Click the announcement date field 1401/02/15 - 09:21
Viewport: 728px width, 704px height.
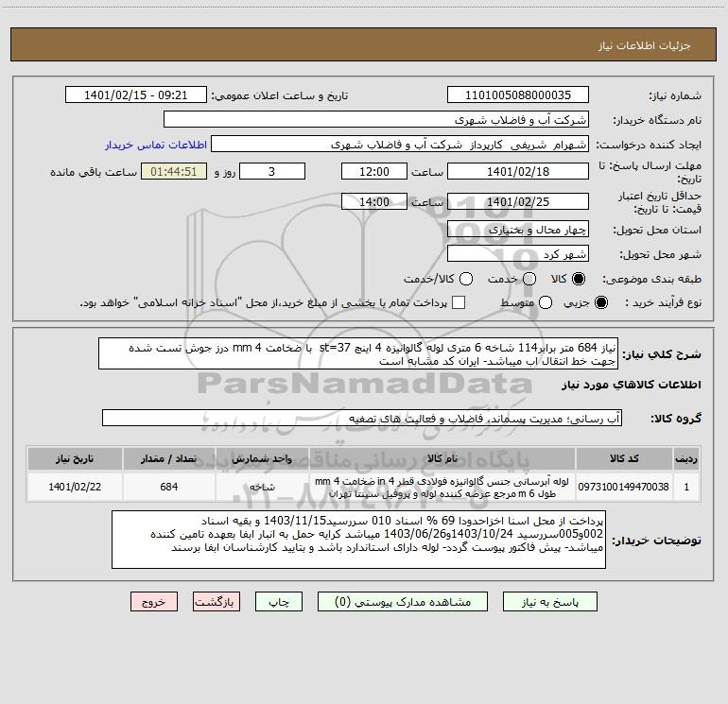click(x=136, y=94)
